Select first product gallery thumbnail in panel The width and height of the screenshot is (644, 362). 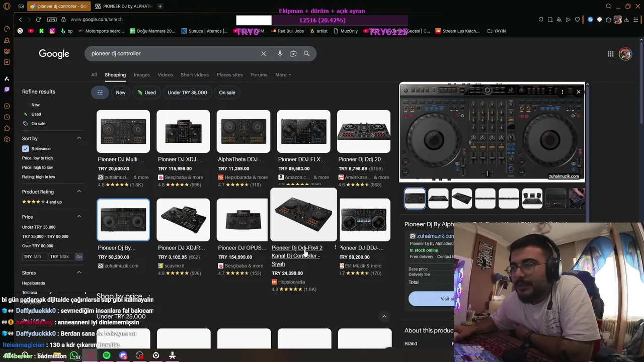tap(415, 199)
